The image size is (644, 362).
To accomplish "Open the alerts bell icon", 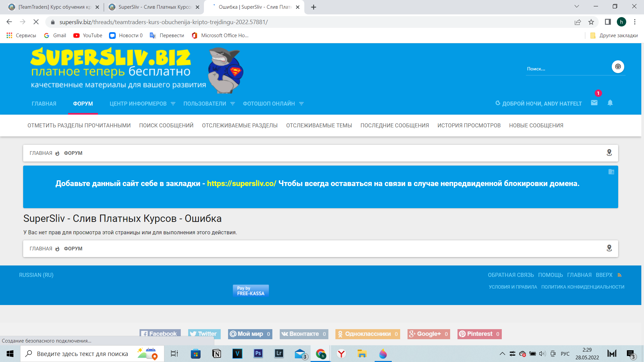I will 610,103.
